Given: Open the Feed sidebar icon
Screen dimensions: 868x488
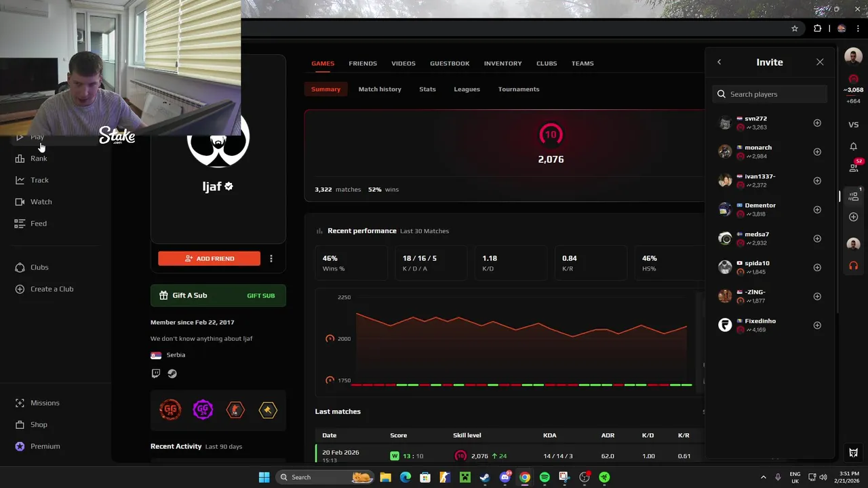Looking at the screenshot, I should (x=20, y=224).
